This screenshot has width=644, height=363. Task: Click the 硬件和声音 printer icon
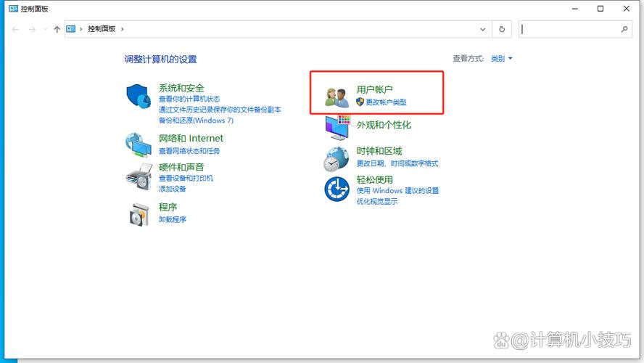(x=138, y=175)
